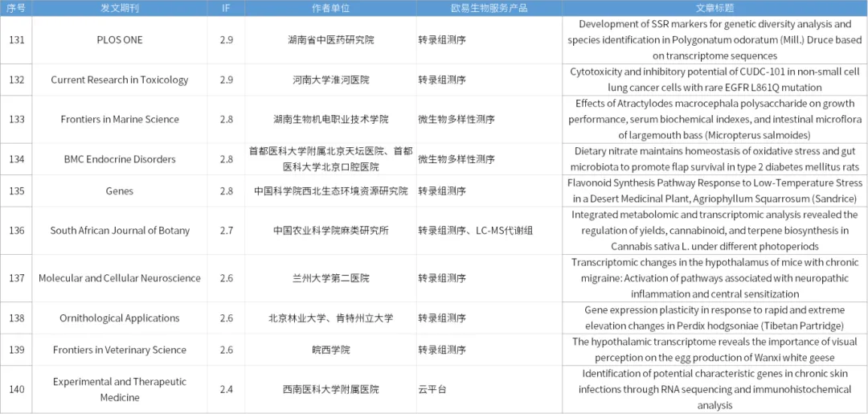
Task: Click 兰州大学第二医院 cell
Action: [330, 278]
